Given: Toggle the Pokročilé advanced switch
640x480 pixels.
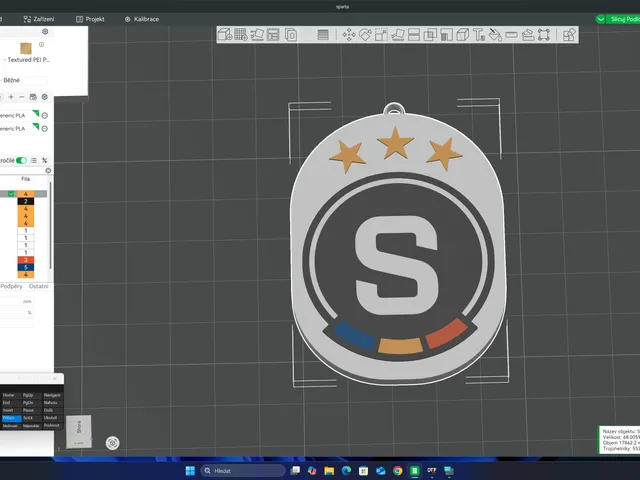Looking at the screenshot, I should tap(21, 160).
